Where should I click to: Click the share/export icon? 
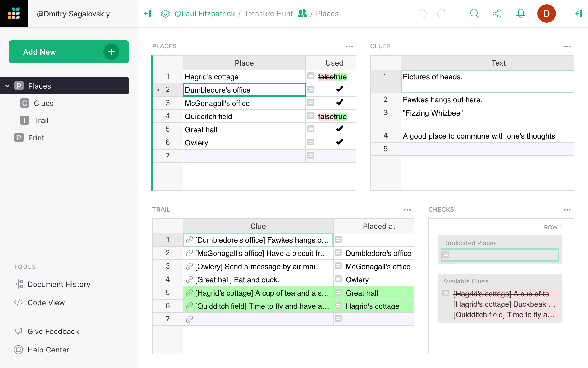tap(497, 14)
